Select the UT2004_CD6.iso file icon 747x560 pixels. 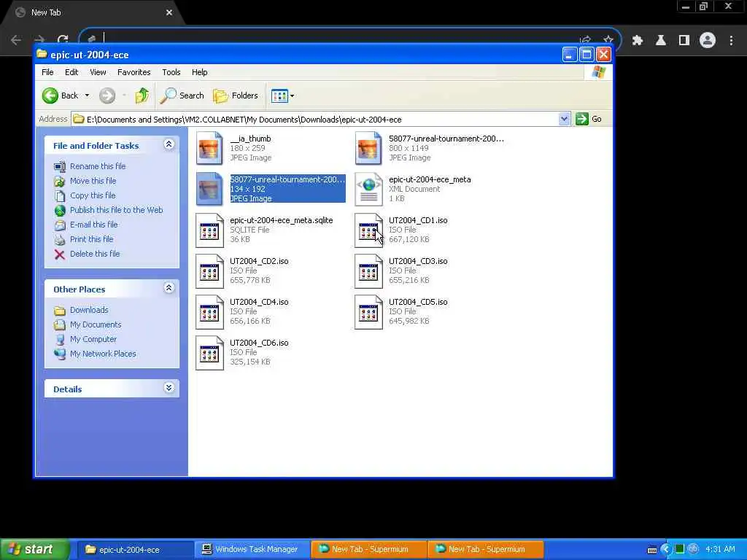coord(209,353)
